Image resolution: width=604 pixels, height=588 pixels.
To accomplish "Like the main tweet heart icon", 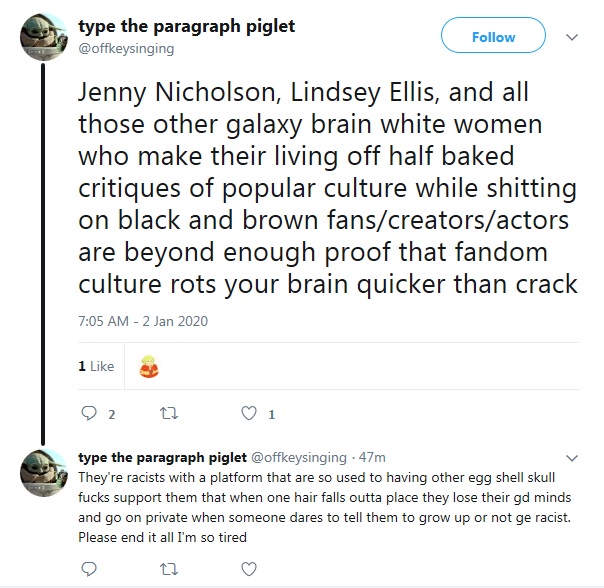I will pos(248,414).
